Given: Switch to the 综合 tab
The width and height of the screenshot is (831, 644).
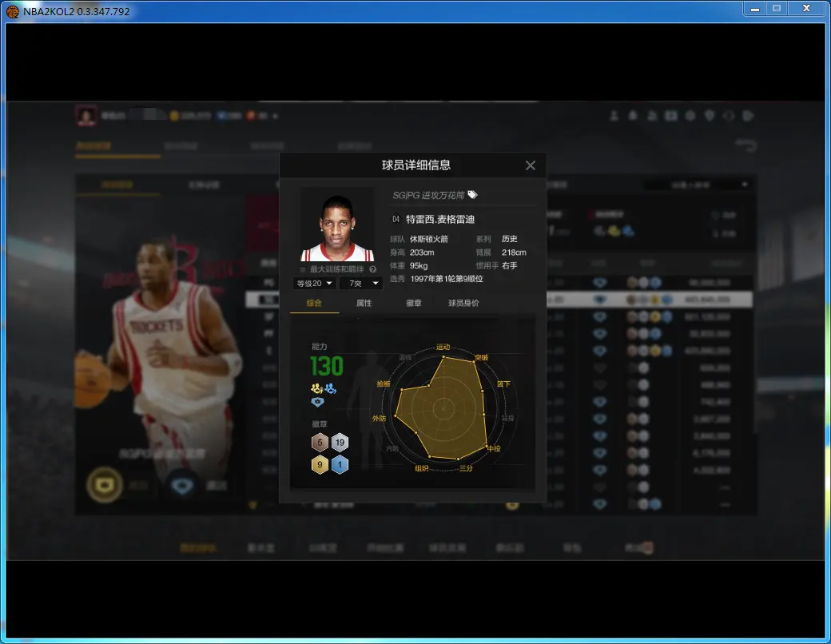Looking at the screenshot, I should pos(314,303).
